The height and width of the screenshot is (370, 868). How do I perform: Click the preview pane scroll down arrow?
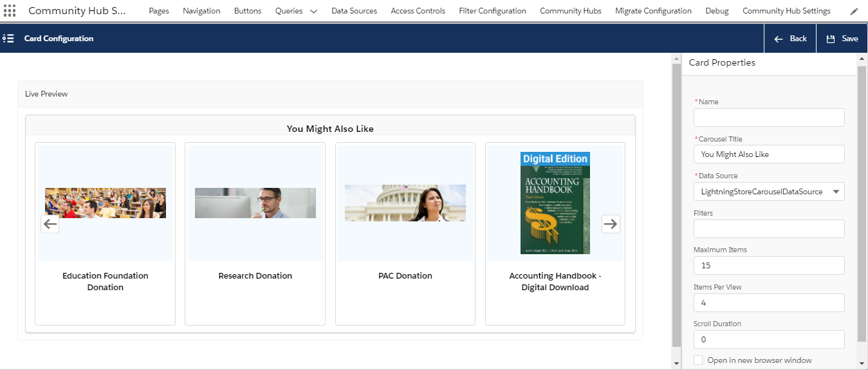[676, 363]
